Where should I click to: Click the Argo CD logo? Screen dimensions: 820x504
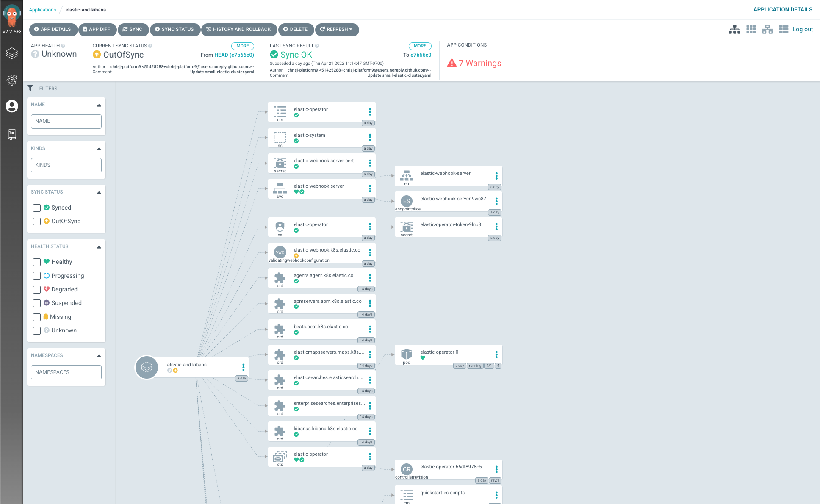12,16
